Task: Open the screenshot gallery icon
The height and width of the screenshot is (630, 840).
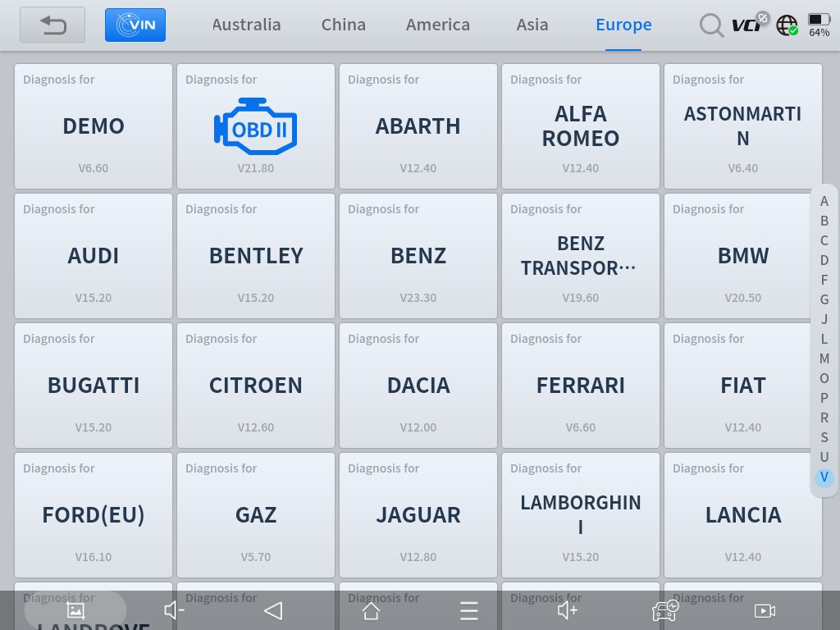Action: point(75,610)
